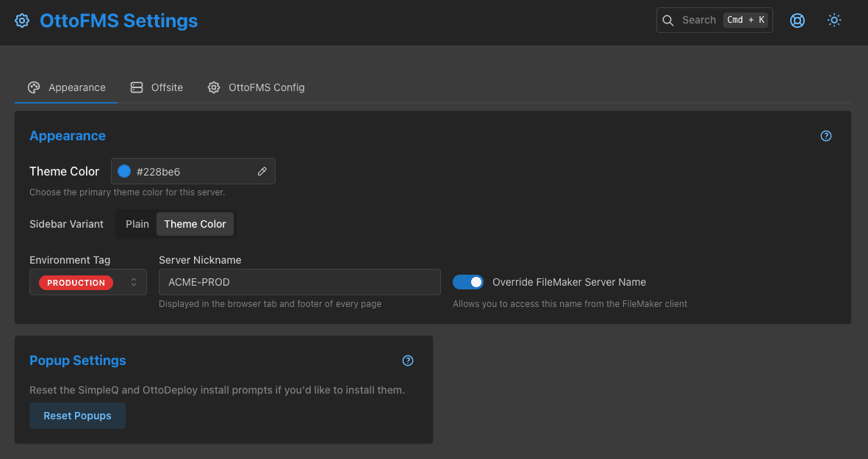This screenshot has height=459, width=868.
Task: Open the search with the magnifier
Action: [668, 20]
